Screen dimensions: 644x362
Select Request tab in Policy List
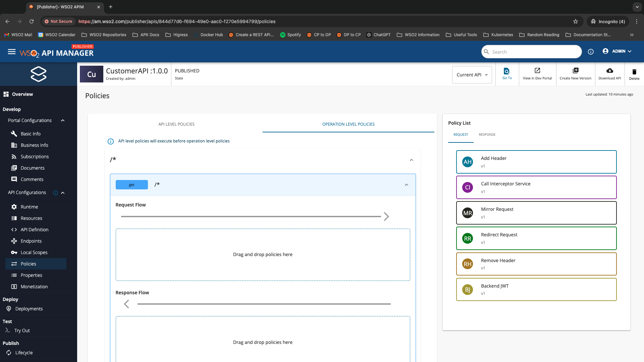pyautogui.click(x=461, y=135)
